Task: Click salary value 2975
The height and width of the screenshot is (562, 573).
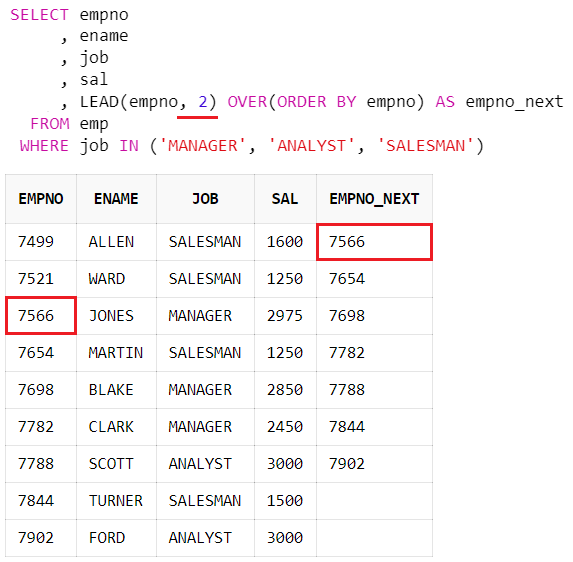Action: 285,316
